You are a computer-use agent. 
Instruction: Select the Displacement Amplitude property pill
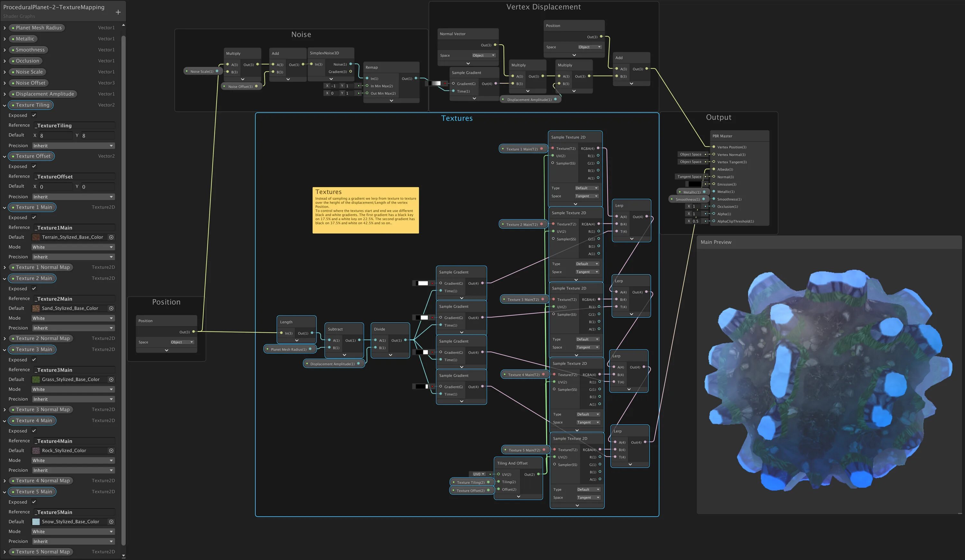tap(44, 94)
